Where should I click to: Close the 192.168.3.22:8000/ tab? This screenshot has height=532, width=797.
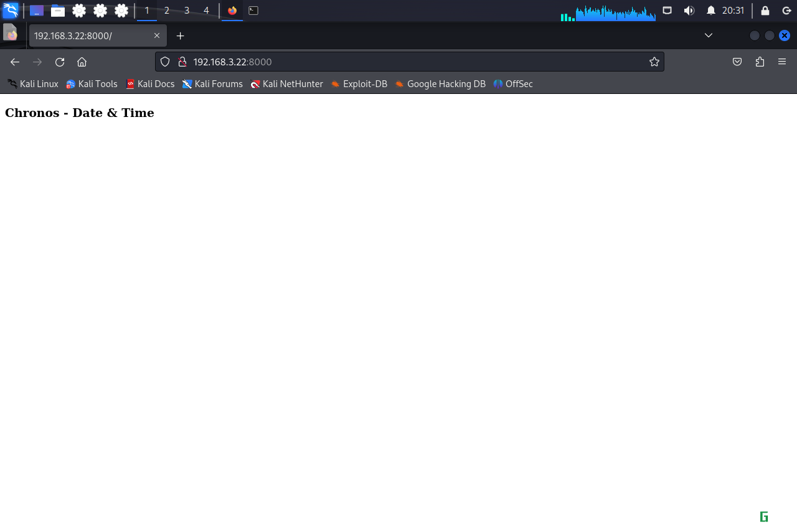pos(157,35)
